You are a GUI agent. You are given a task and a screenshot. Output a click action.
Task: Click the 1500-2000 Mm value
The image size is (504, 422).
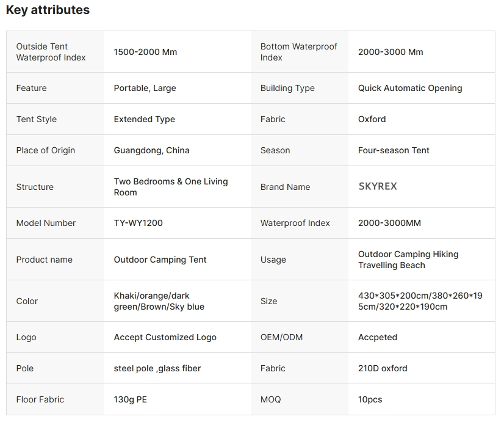[x=145, y=52]
